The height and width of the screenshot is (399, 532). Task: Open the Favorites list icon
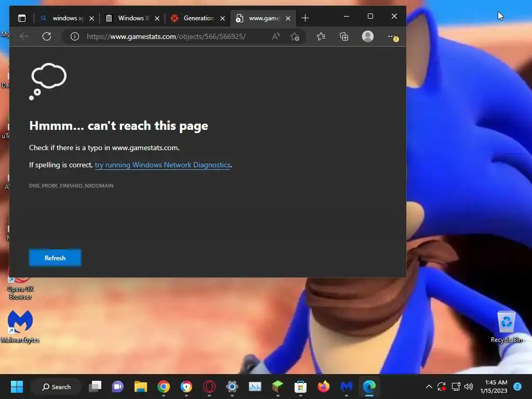(x=321, y=36)
